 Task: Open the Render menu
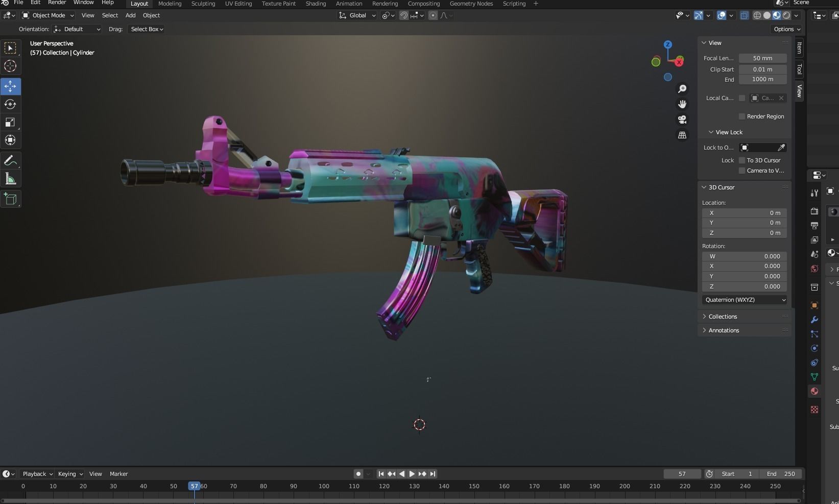click(x=57, y=3)
